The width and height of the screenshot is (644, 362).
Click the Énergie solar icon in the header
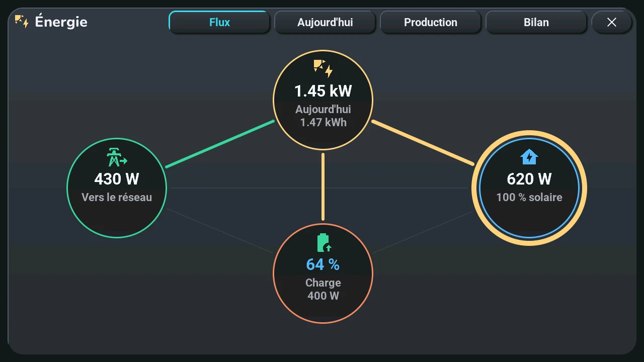(21, 22)
